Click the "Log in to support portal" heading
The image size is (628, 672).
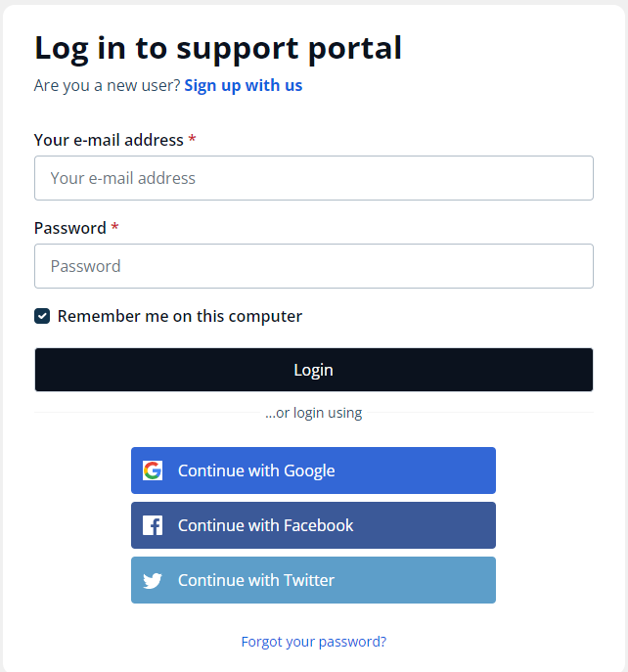click(x=218, y=48)
